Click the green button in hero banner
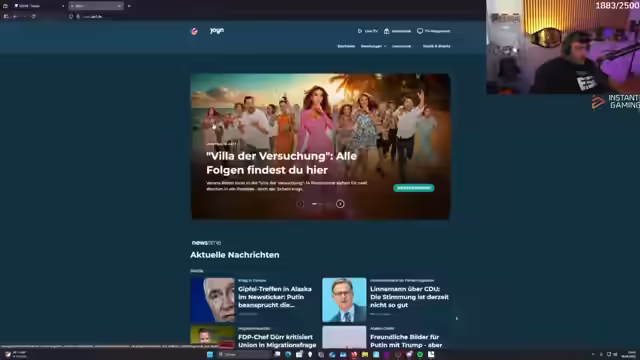Viewport: 640px width, 360px height. [413, 188]
